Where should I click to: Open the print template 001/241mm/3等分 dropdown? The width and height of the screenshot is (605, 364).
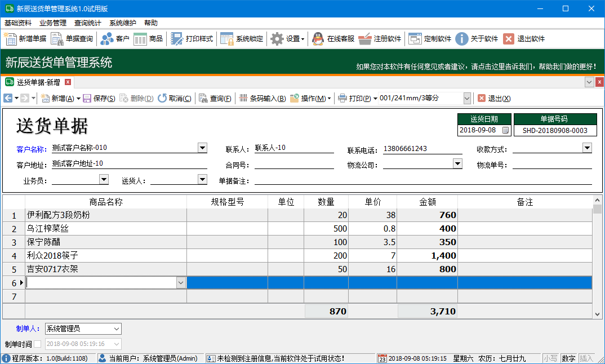click(x=467, y=99)
